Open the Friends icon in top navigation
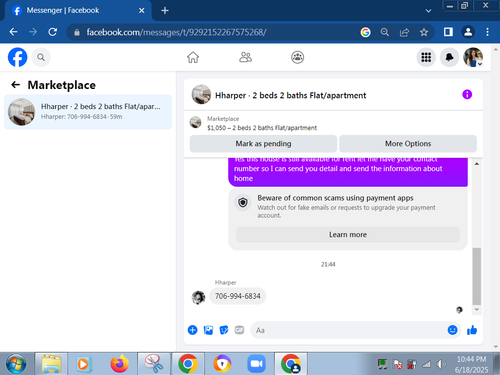 (245, 57)
